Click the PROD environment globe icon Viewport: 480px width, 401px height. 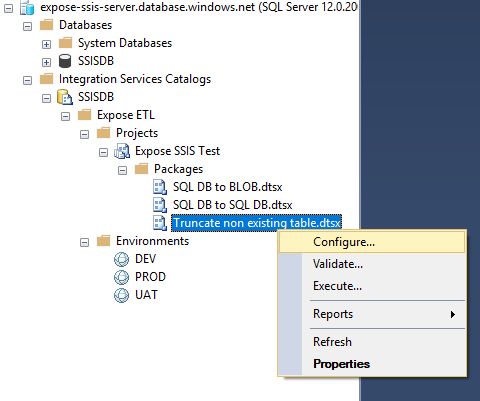pyautogui.click(x=121, y=277)
